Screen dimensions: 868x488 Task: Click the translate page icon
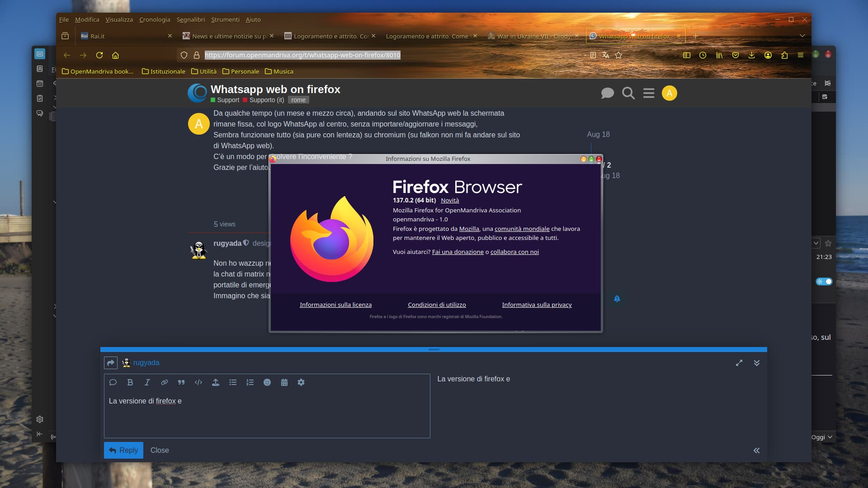tap(605, 55)
